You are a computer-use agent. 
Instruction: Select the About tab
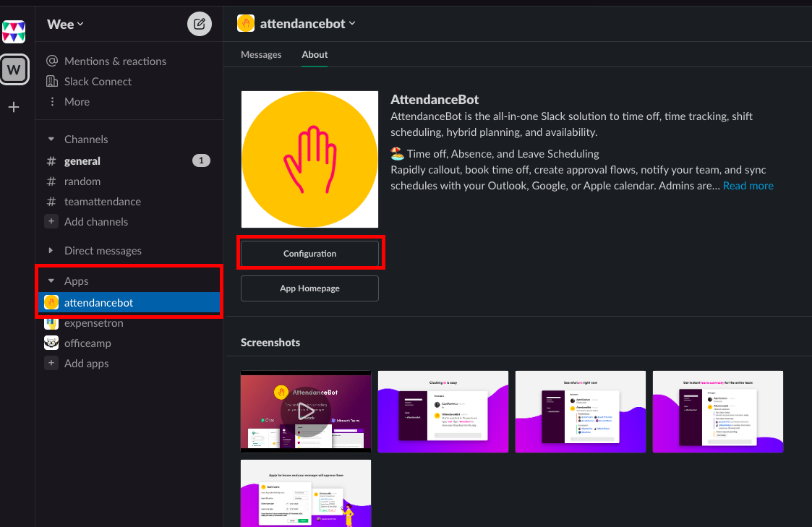[315, 54]
